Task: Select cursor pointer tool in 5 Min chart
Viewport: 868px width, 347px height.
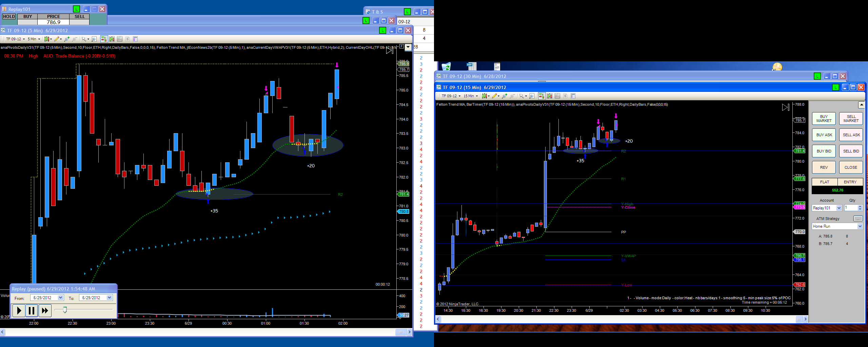Action: coord(85,39)
